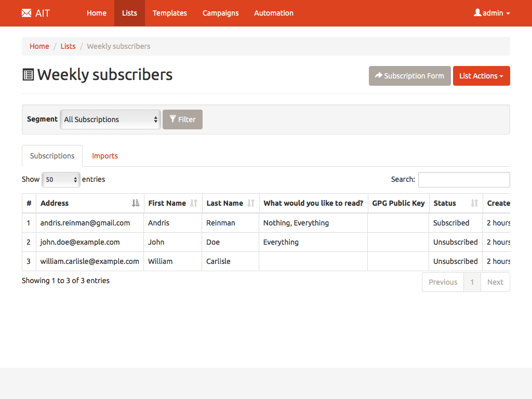Focus the Search input field

click(x=463, y=180)
